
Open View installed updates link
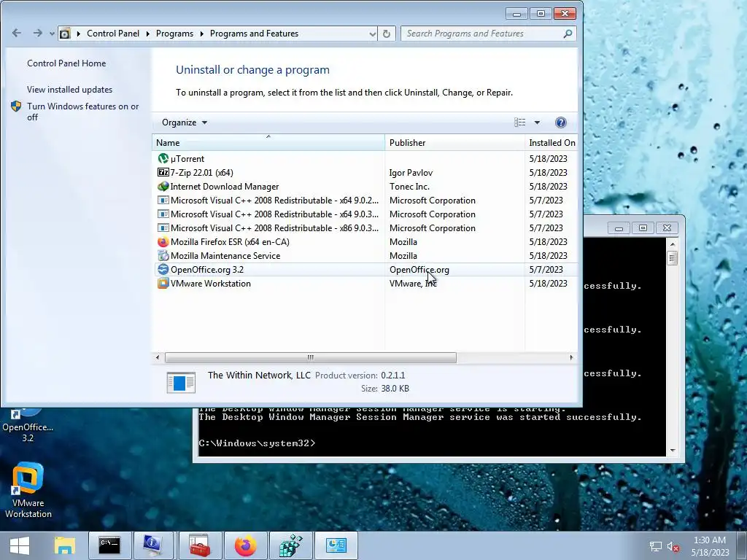click(x=69, y=90)
